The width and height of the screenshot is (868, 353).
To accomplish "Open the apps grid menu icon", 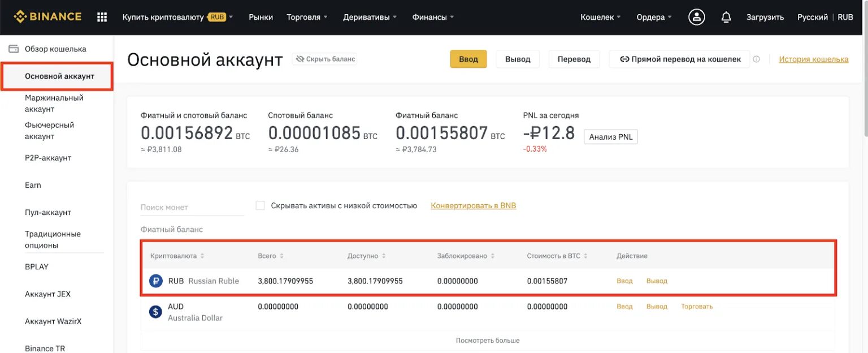I will pos(102,17).
